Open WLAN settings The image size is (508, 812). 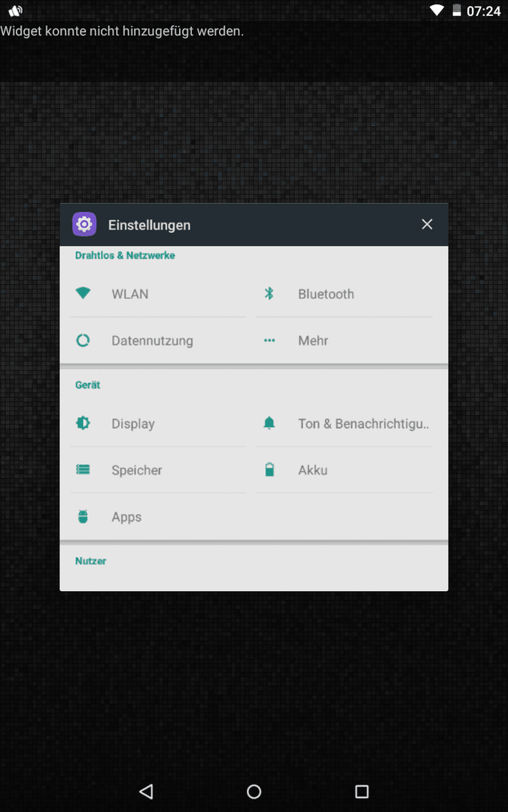130,294
